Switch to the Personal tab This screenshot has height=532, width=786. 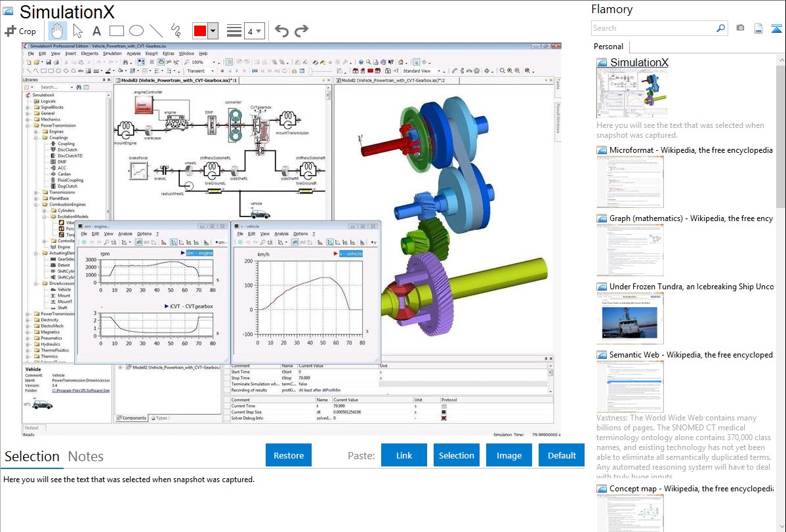(x=609, y=47)
